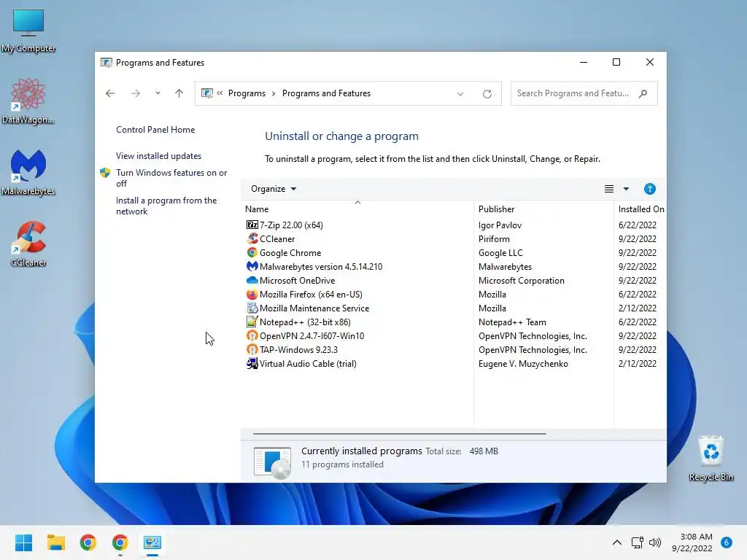
Task: Click the forward navigation arrow
Action: tap(135, 93)
